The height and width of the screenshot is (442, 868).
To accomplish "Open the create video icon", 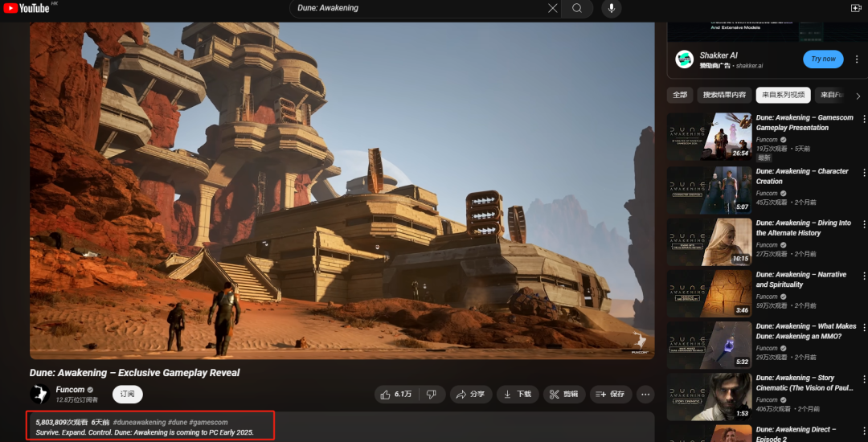I will point(856,8).
